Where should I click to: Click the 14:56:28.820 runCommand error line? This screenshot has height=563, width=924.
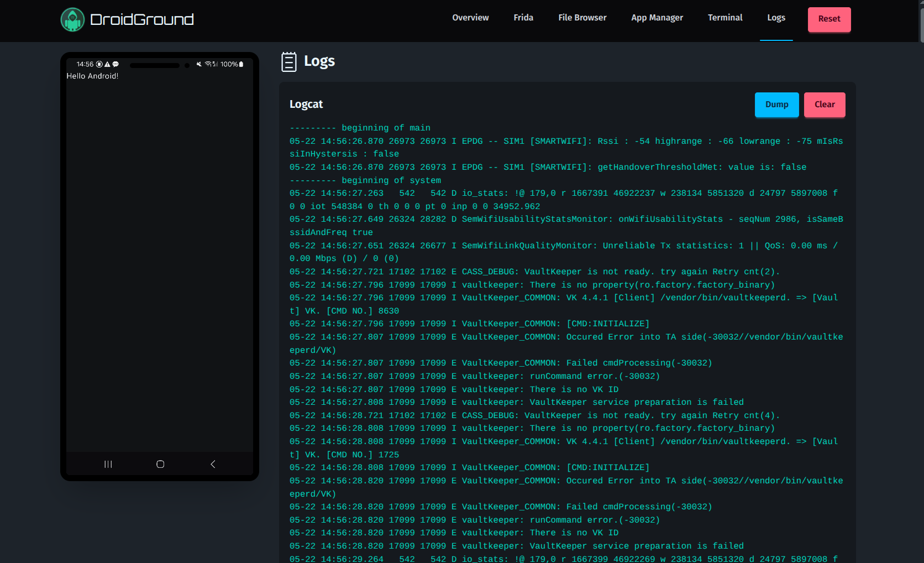point(475,520)
